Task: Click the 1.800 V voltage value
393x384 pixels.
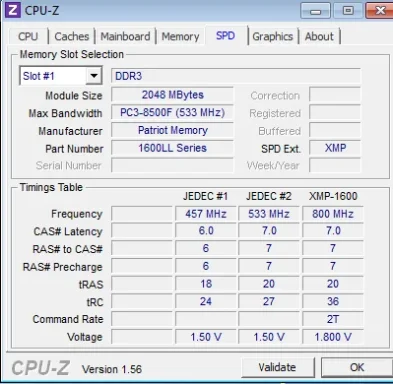Action: click(x=333, y=337)
